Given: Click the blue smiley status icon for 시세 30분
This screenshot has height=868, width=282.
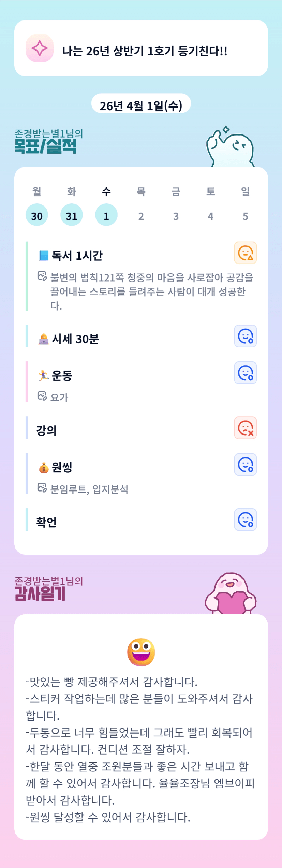Looking at the screenshot, I should pos(245,336).
